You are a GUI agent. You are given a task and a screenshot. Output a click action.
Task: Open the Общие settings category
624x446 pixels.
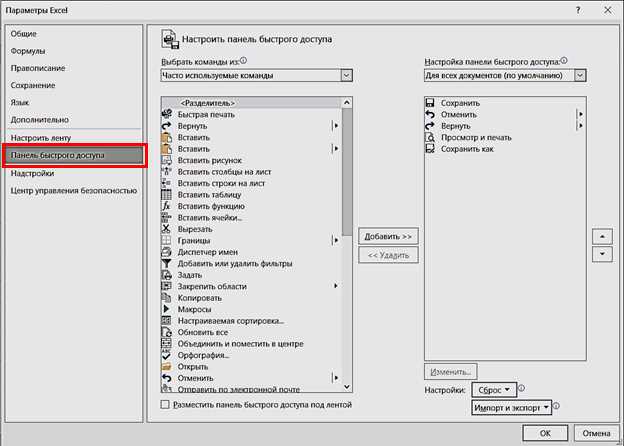coord(23,34)
